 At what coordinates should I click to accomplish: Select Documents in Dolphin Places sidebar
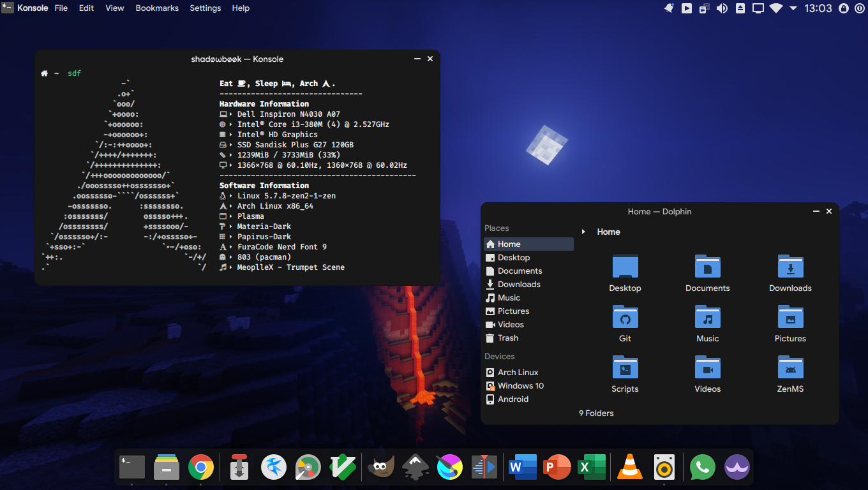pyautogui.click(x=528, y=271)
